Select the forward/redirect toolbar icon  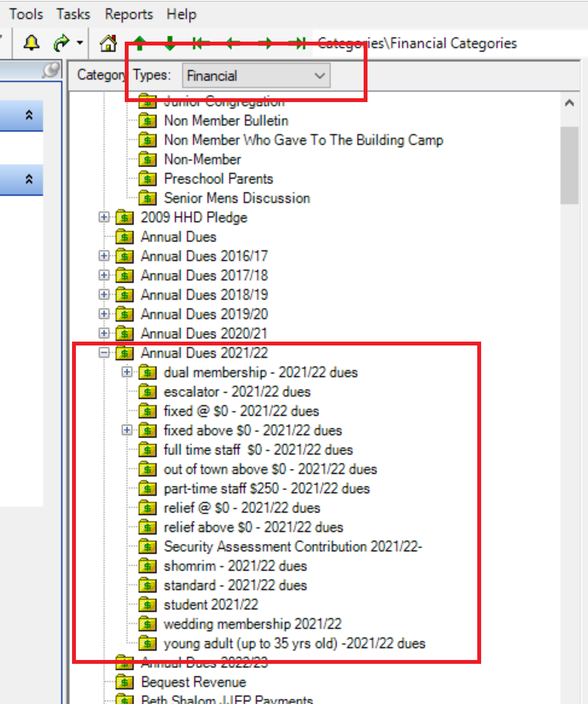61,43
